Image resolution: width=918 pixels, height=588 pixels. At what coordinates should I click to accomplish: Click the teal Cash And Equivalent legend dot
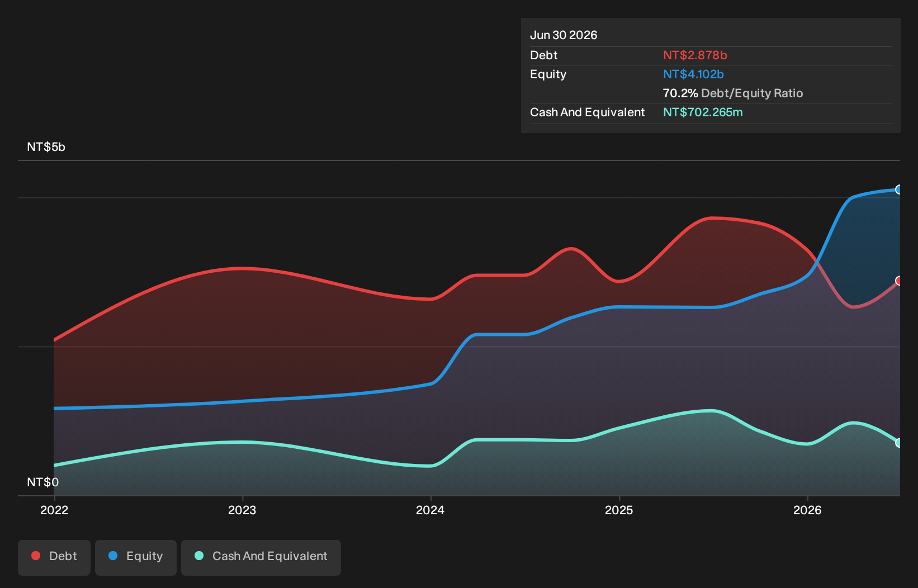[x=199, y=556]
